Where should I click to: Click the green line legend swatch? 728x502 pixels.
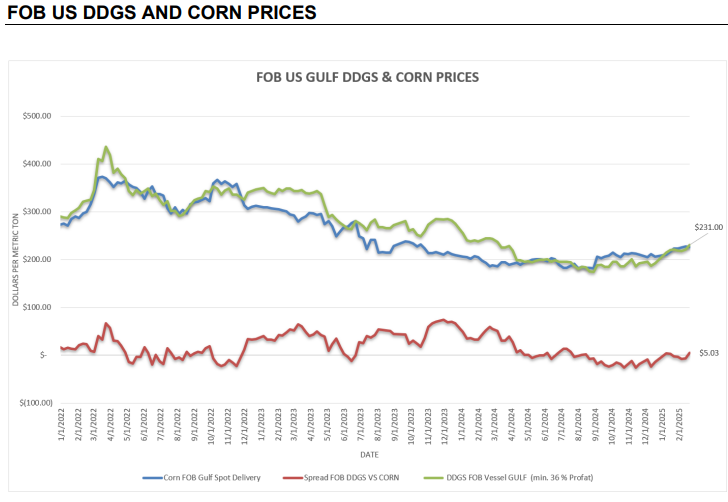click(x=433, y=478)
